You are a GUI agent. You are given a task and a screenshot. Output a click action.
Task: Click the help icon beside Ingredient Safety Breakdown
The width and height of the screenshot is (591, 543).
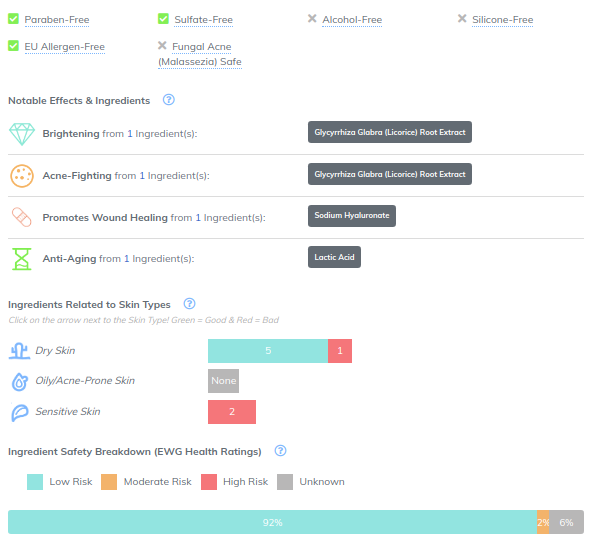280,451
